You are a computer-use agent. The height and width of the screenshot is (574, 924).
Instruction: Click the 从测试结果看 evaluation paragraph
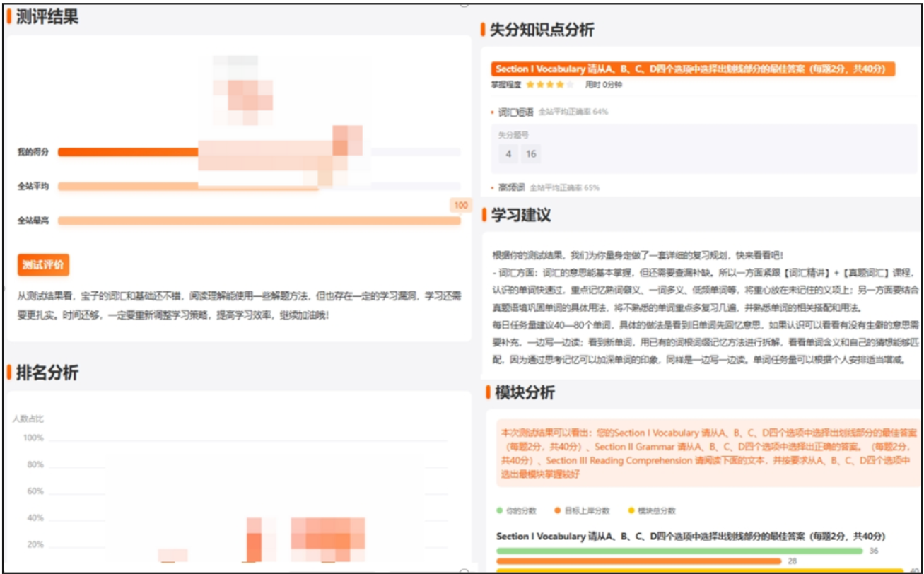coord(239,305)
